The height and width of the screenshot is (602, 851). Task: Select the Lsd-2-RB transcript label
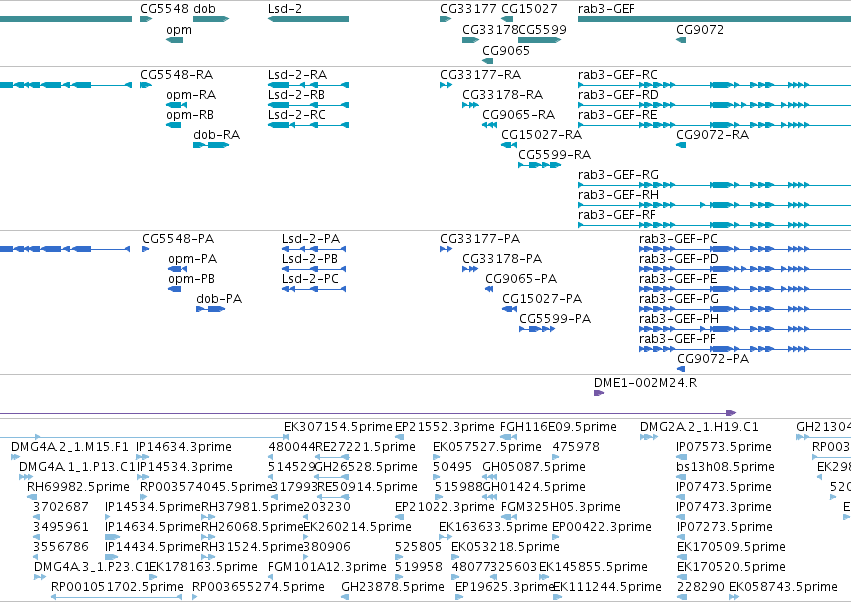296,94
